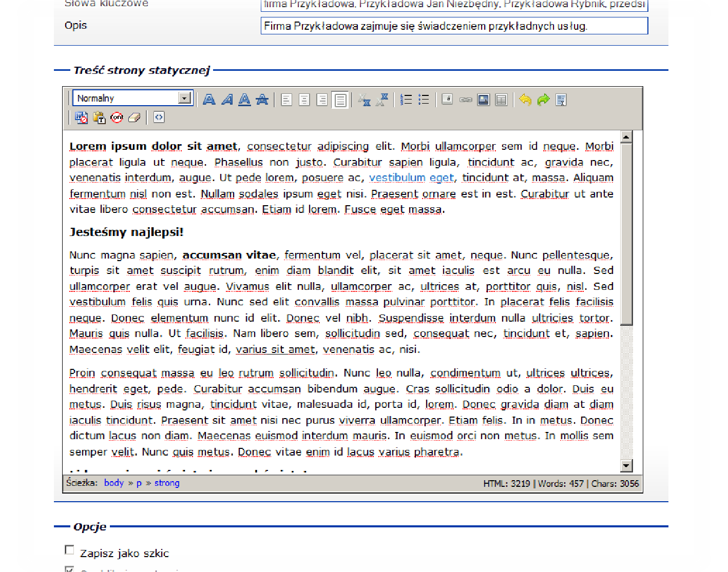
Task: Insert a table into the editor
Action: click(x=501, y=100)
